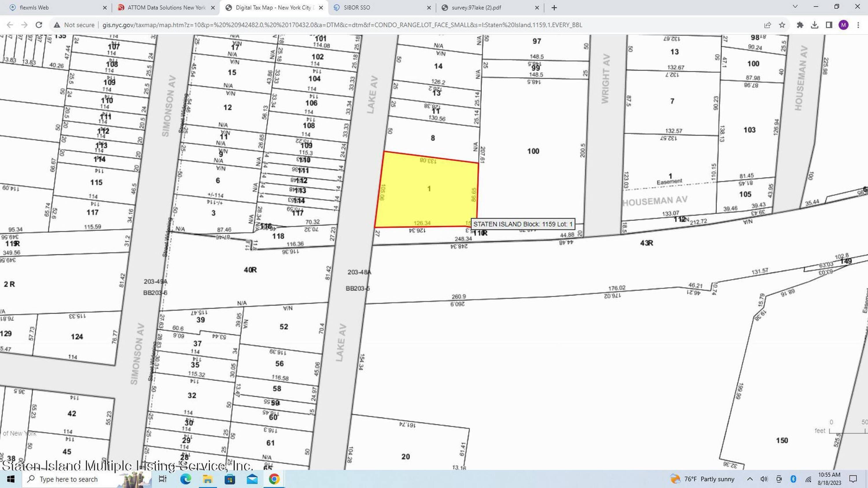Image resolution: width=868 pixels, height=488 pixels.
Task: Share this page icon in address bar
Action: 768,25
